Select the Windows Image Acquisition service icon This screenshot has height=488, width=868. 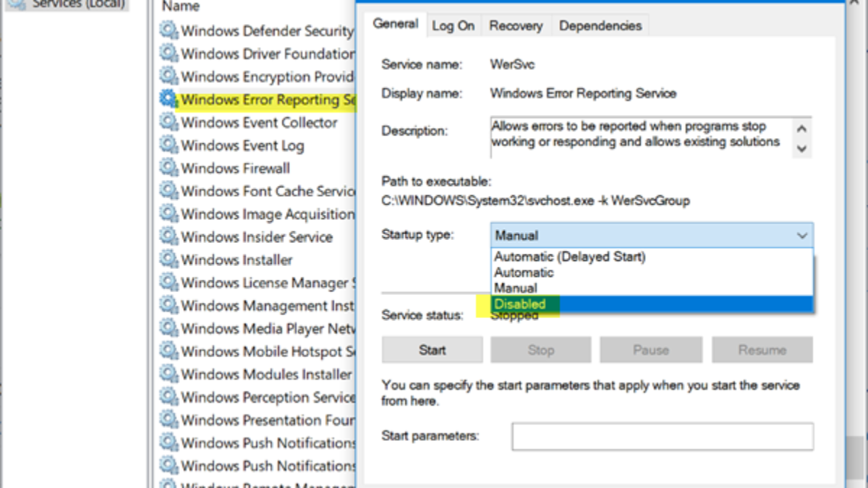169,214
